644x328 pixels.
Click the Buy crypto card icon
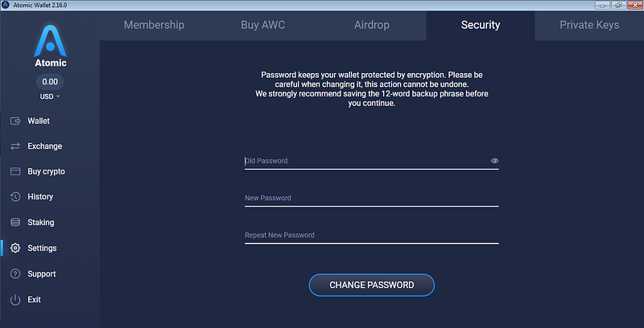[x=15, y=171]
